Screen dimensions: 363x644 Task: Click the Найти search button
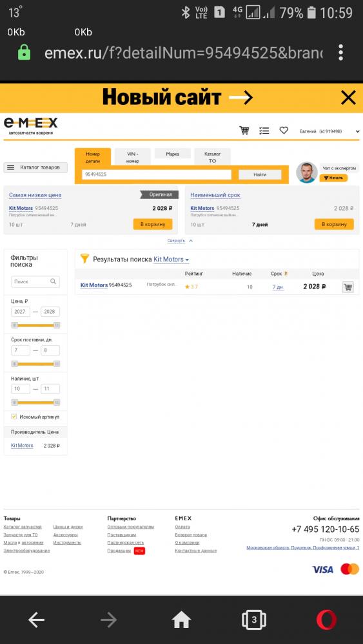coord(260,175)
